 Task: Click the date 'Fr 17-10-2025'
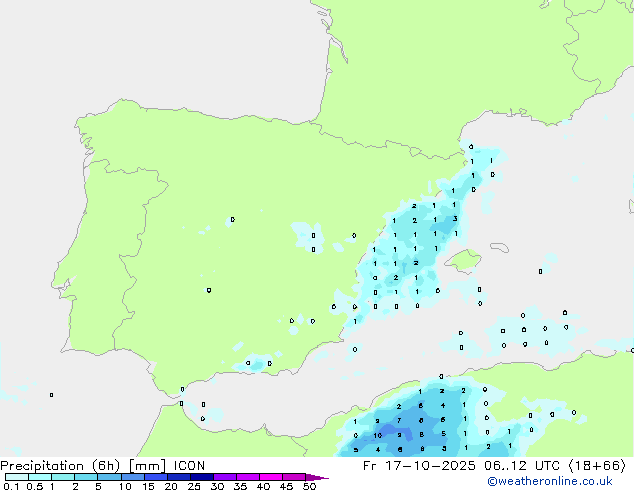[x=419, y=466]
